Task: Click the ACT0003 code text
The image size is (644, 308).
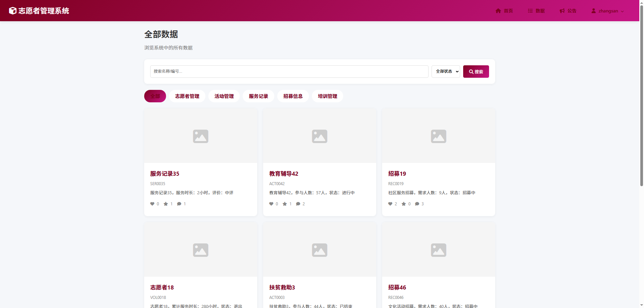Action: coord(277,298)
